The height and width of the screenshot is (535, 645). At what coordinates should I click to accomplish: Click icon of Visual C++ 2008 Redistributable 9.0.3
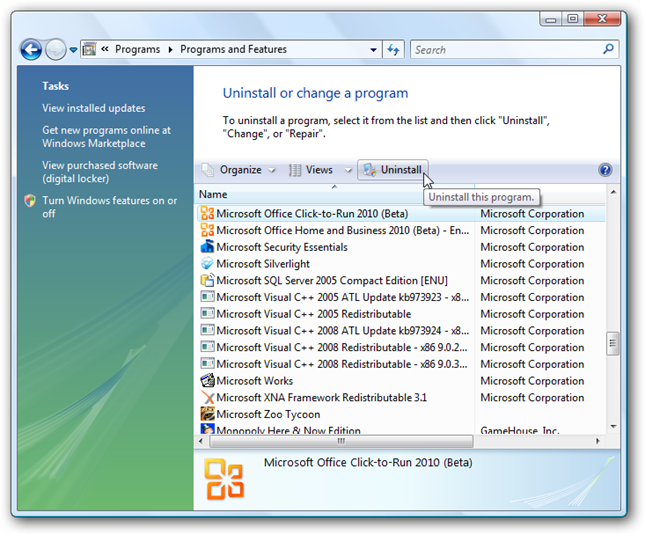pos(207,364)
